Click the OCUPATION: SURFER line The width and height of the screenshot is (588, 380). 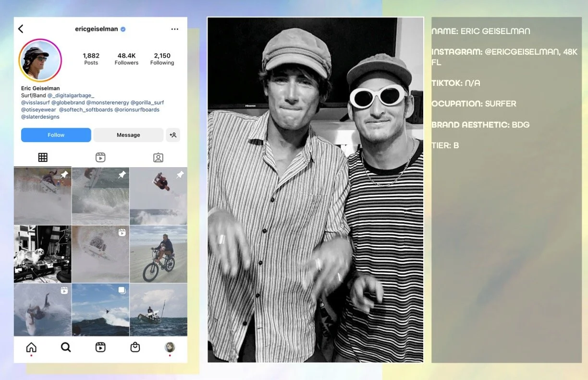click(x=474, y=104)
